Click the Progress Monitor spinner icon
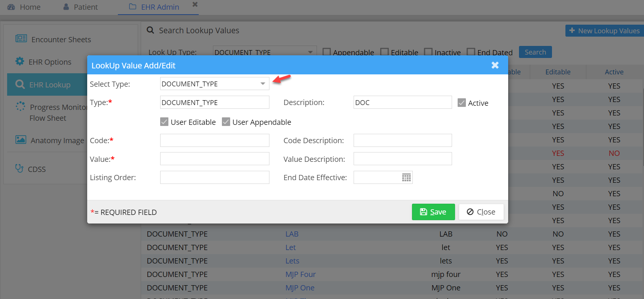This screenshot has width=644, height=299. pos(20,107)
